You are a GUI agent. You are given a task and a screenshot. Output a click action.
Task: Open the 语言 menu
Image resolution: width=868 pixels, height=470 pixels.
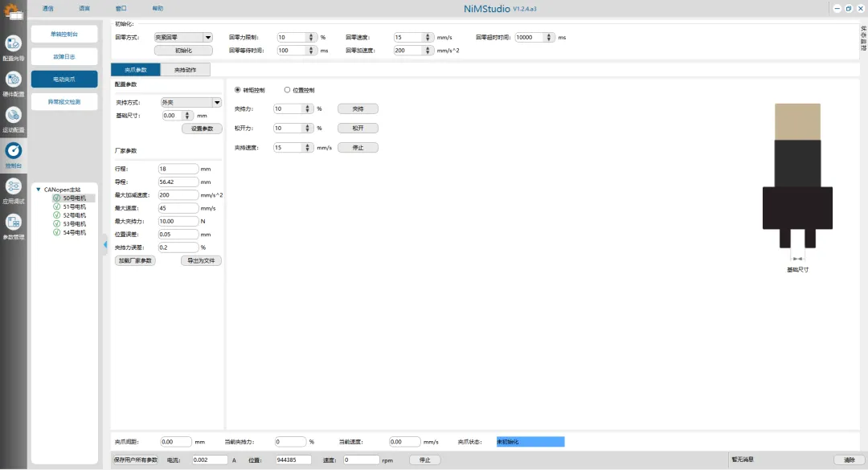(84, 8)
